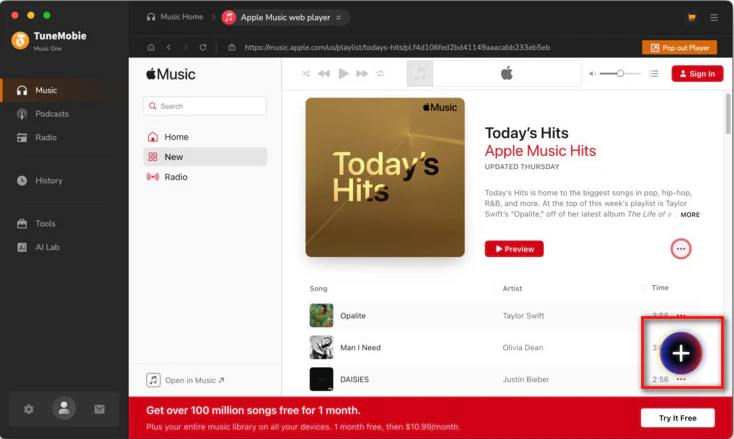Image resolution: width=734 pixels, height=439 pixels.
Task: Click the DAISIES album thumbnail
Action: coord(321,379)
